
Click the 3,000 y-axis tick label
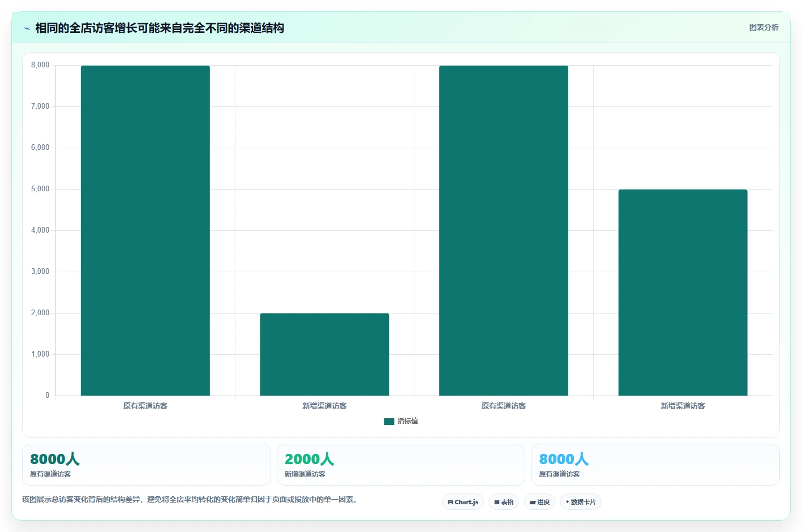point(40,272)
